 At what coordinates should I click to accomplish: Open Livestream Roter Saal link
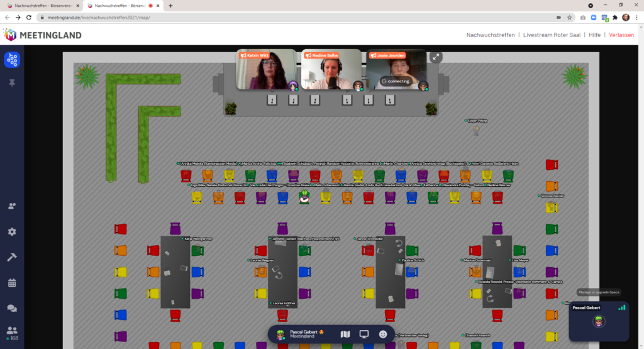pyautogui.click(x=552, y=35)
